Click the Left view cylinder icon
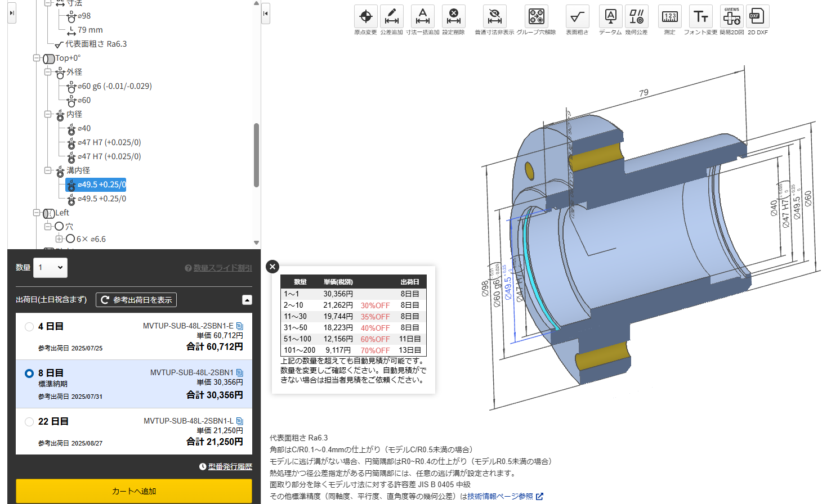The height and width of the screenshot is (504, 840). (x=49, y=213)
